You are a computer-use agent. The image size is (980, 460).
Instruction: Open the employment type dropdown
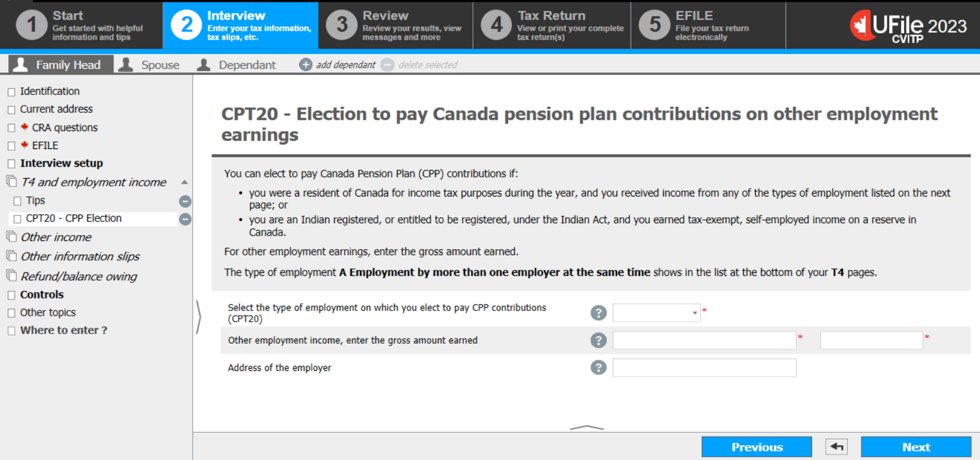657,313
